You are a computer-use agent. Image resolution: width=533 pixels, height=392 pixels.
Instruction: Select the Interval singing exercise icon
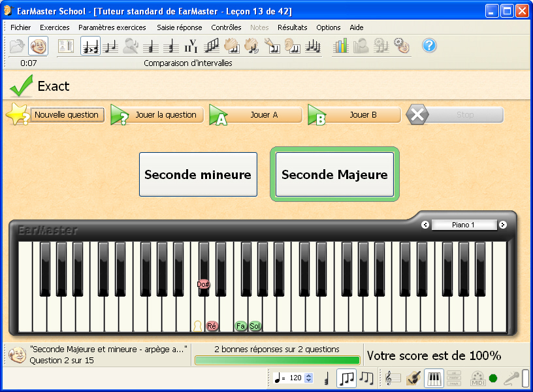[131, 46]
